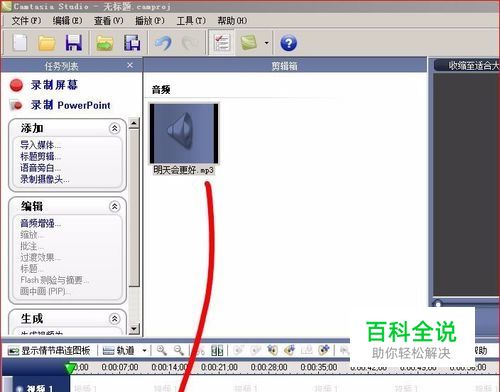Click the speaker volume icon on timeline toolbar
This screenshot has height=392, width=500.
coord(272,350)
